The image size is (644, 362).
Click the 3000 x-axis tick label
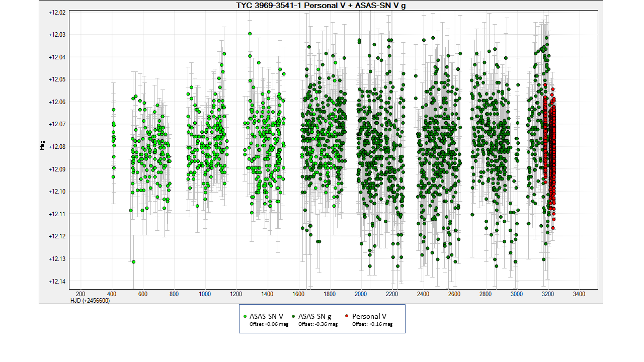click(517, 294)
